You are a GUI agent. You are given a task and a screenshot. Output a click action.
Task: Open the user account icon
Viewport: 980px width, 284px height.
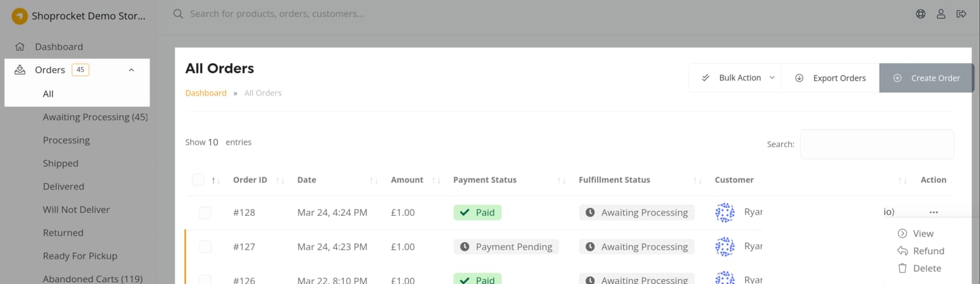941,13
